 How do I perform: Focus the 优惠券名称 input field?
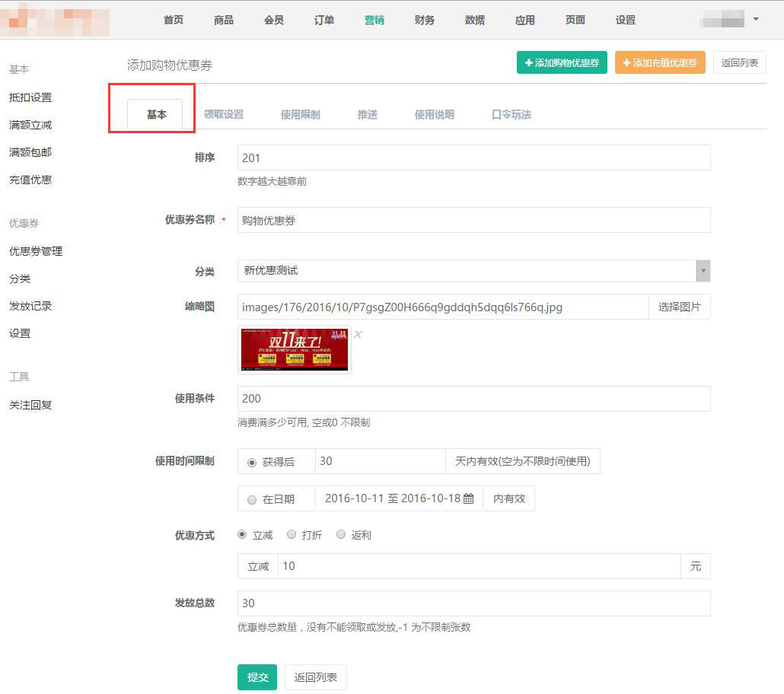[473, 221]
